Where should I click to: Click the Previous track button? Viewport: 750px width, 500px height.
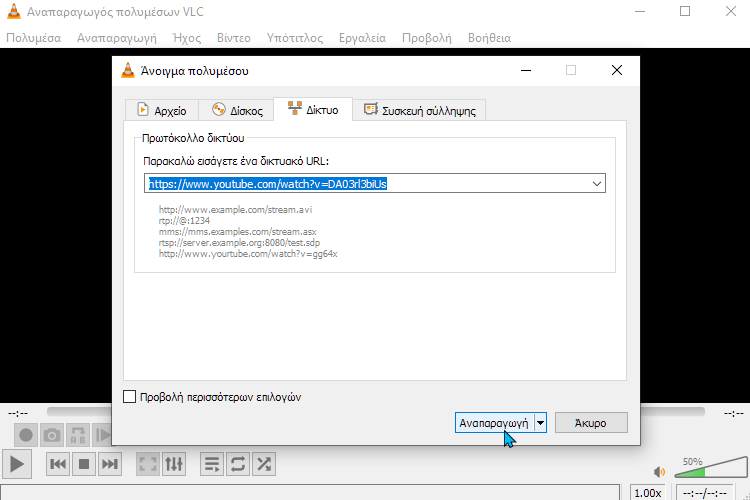(58, 464)
